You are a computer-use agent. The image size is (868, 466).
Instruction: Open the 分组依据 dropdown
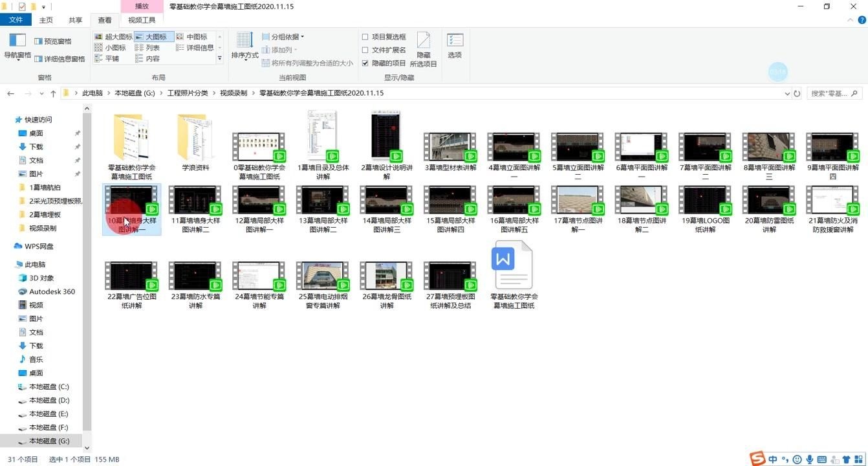283,37
